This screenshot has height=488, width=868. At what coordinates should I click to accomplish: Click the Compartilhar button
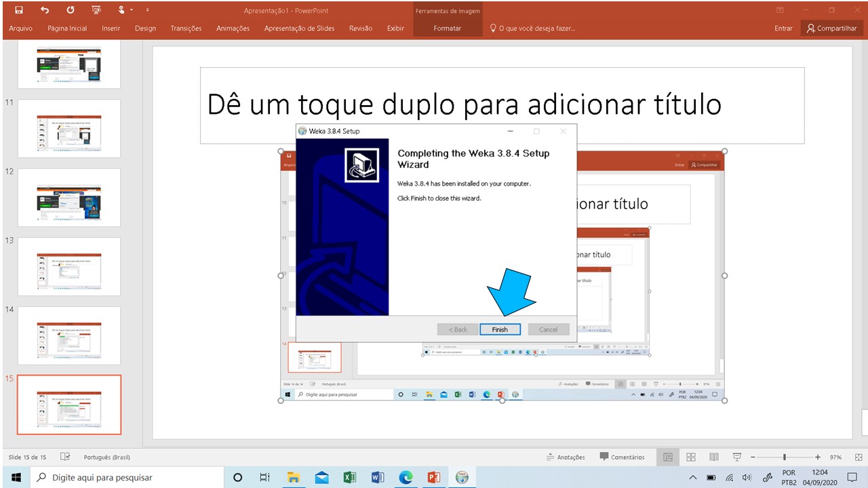click(832, 28)
